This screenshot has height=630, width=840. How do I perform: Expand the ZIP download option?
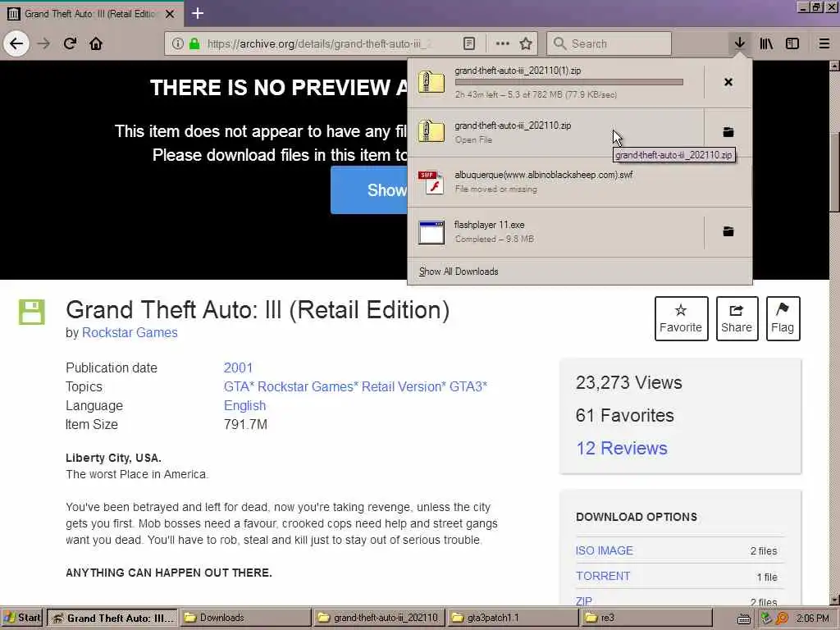(x=584, y=600)
